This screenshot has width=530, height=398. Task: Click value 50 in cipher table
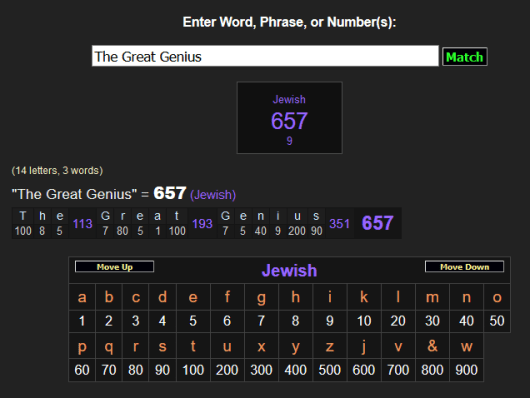tap(497, 321)
